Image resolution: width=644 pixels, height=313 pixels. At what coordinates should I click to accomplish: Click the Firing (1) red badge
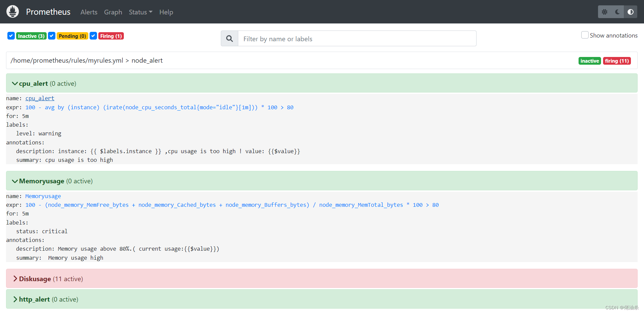point(111,36)
